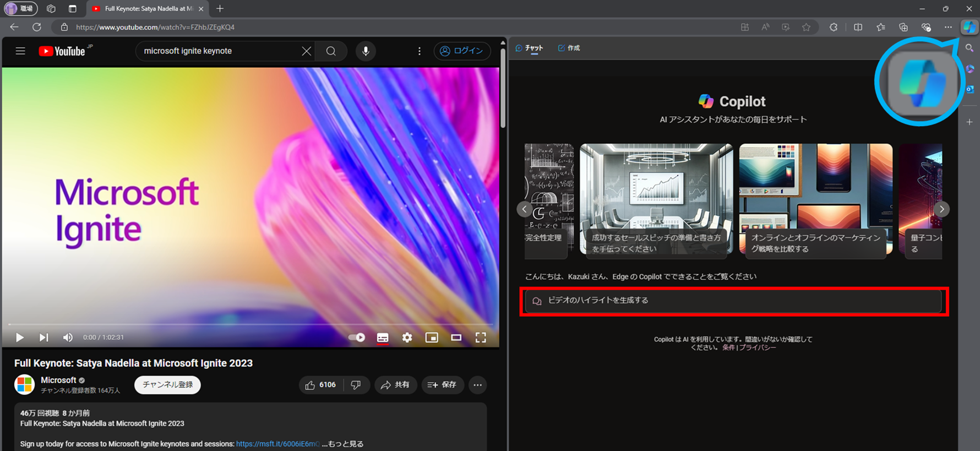Add this page to favorites

point(806,27)
